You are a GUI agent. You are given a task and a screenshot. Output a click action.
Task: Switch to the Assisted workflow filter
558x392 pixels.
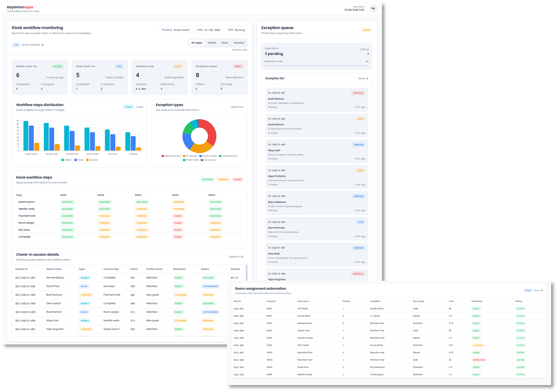tap(239, 43)
